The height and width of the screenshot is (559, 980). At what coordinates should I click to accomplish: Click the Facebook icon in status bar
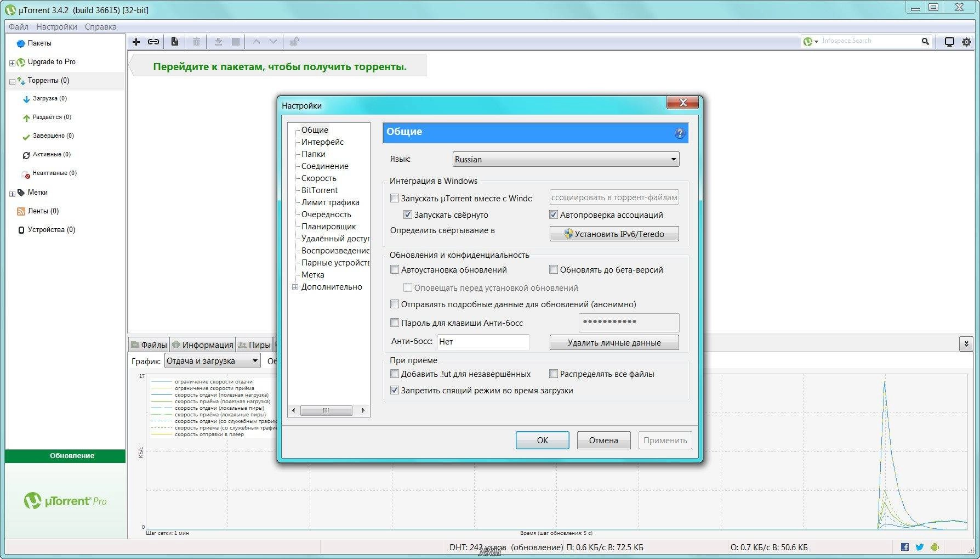coord(905,547)
